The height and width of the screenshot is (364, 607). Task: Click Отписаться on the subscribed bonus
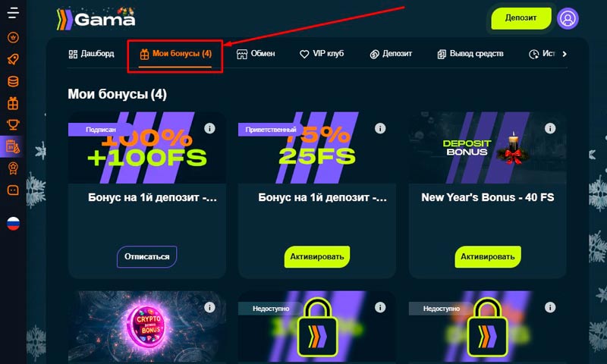pyautogui.click(x=147, y=256)
